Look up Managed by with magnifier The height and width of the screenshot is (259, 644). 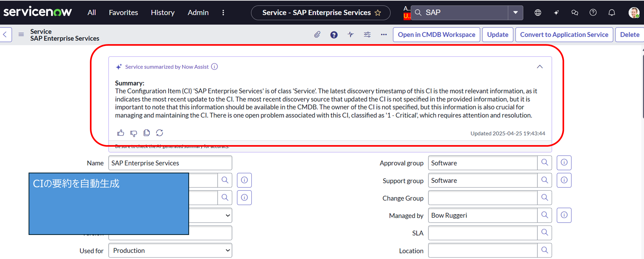point(545,215)
